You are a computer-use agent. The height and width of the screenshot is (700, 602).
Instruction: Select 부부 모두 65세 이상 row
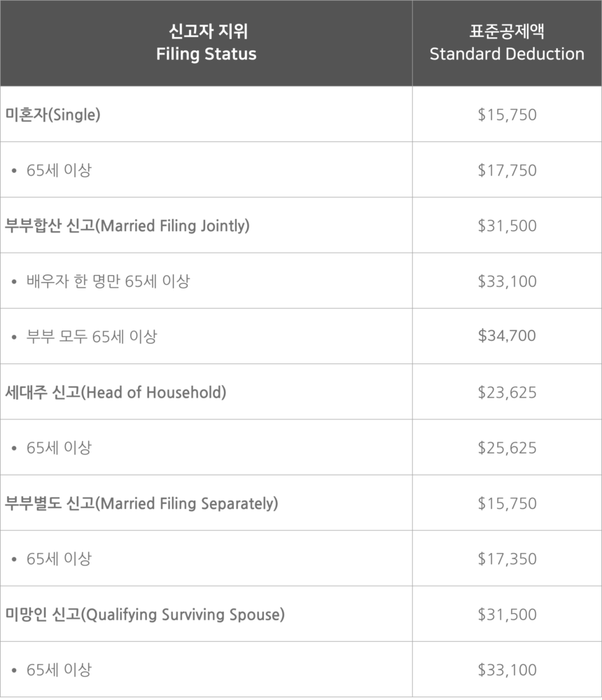click(x=92, y=337)
